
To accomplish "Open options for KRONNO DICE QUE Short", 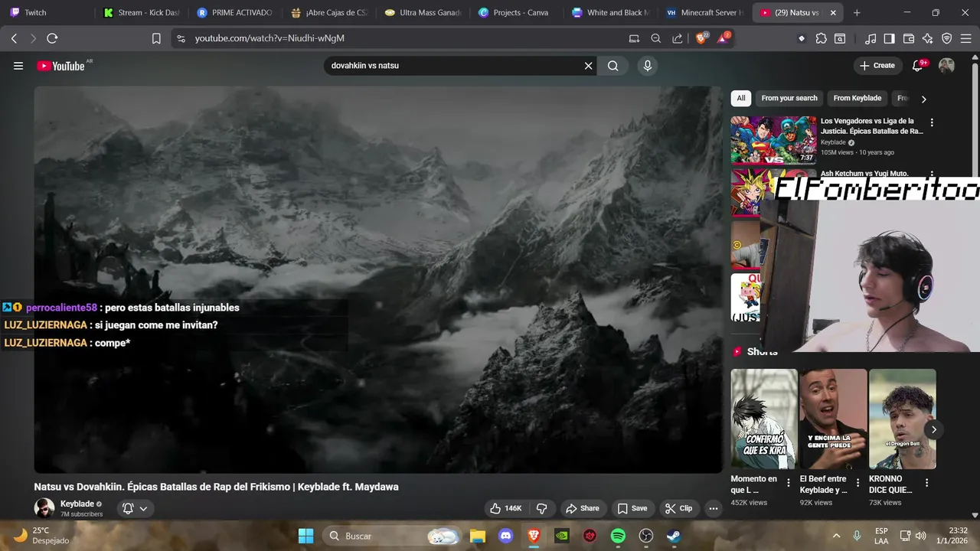I will point(926,483).
